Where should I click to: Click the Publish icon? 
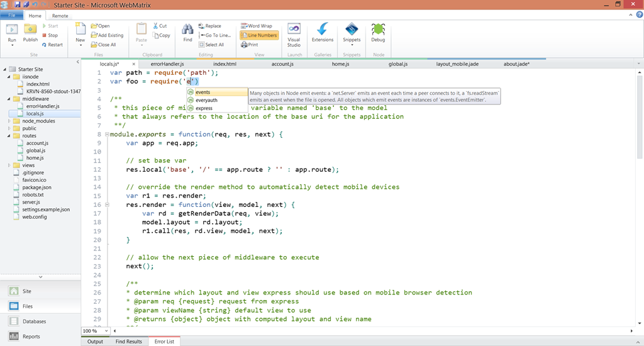click(x=30, y=30)
